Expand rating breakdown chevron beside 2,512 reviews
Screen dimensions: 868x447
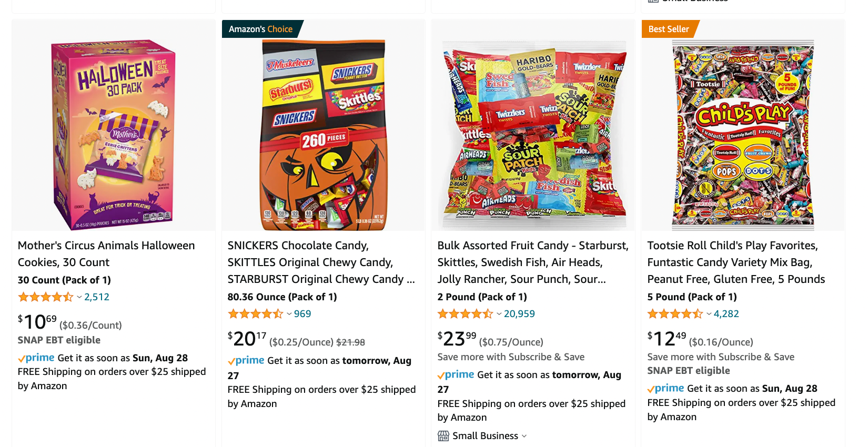click(x=79, y=297)
